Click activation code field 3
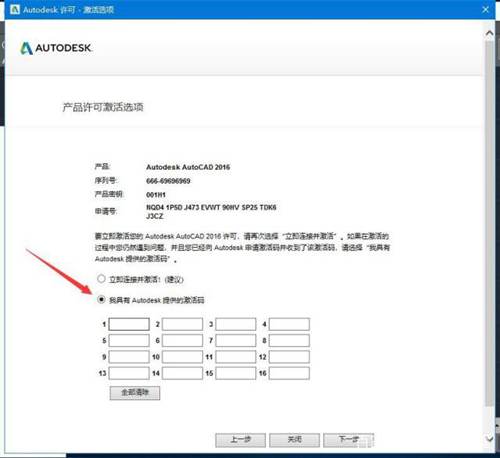Image resolution: width=500 pixels, height=458 pixels. pyautogui.click(x=236, y=324)
